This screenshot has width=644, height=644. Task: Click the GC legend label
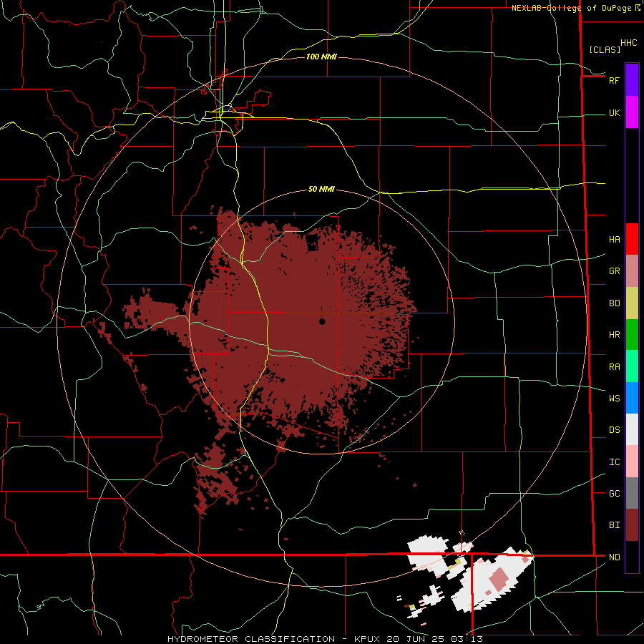click(615, 494)
